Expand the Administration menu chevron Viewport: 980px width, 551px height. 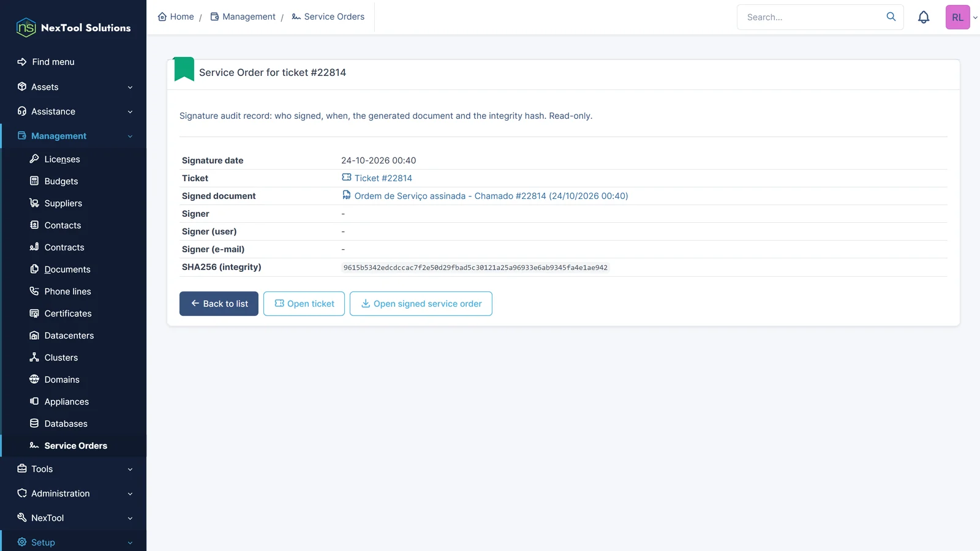point(130,494)
